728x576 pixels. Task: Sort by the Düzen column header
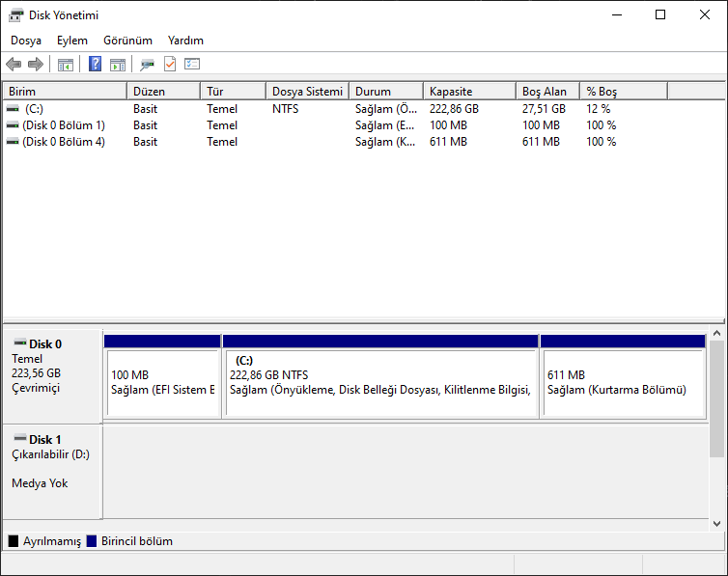(x=163, y=91)
